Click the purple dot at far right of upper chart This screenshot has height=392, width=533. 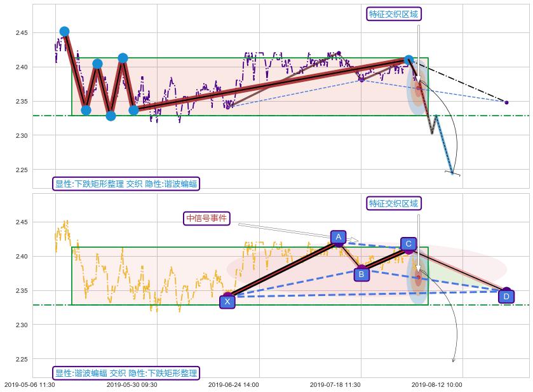pos(506,102)
